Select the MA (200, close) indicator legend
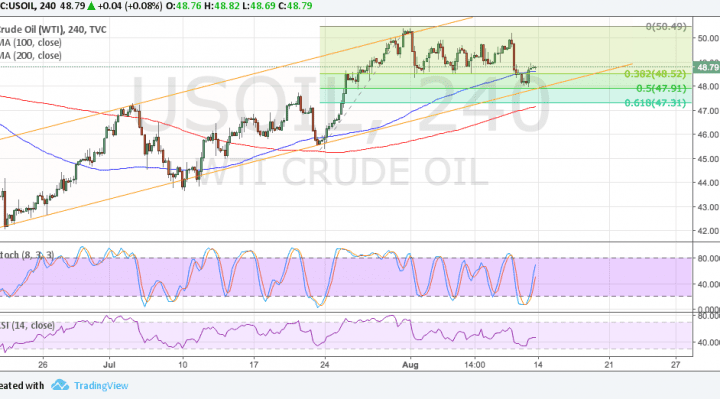The image size is (720, 399). point(31,56)
